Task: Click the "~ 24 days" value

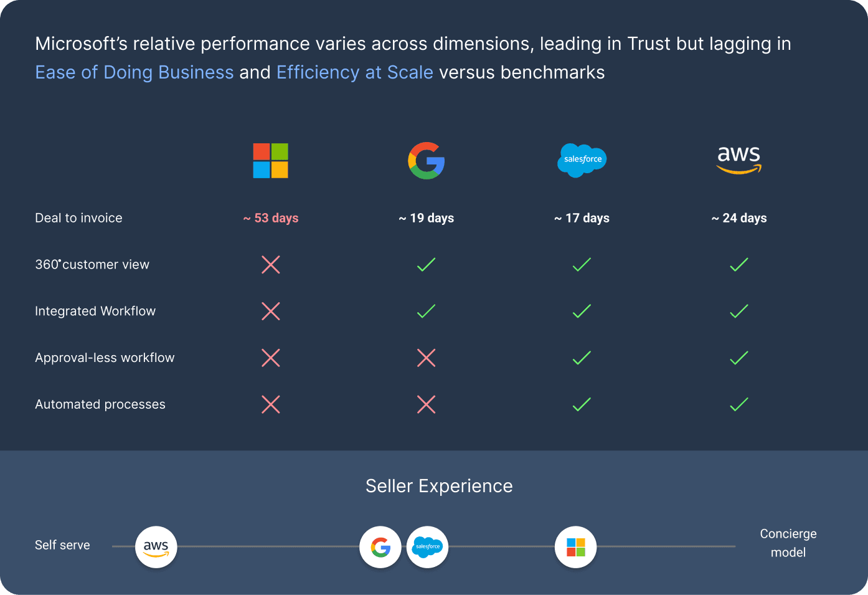Action: 739,218
